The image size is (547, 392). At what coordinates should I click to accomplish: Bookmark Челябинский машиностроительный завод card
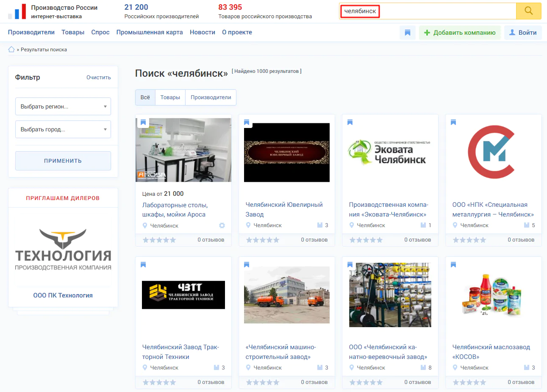247,265
